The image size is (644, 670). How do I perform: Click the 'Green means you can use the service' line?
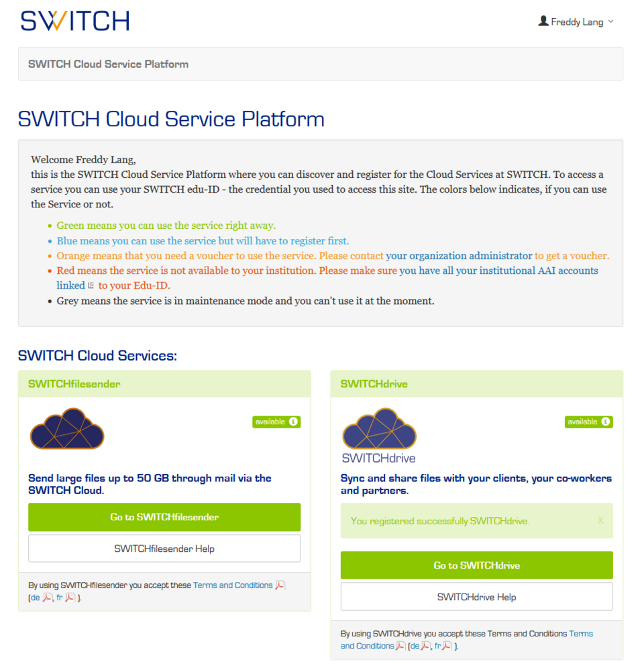click(x=166, y=225)
